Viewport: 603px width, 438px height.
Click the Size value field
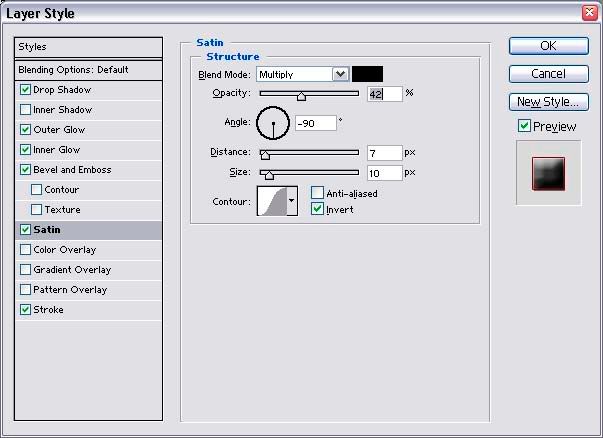click(385, 173)
